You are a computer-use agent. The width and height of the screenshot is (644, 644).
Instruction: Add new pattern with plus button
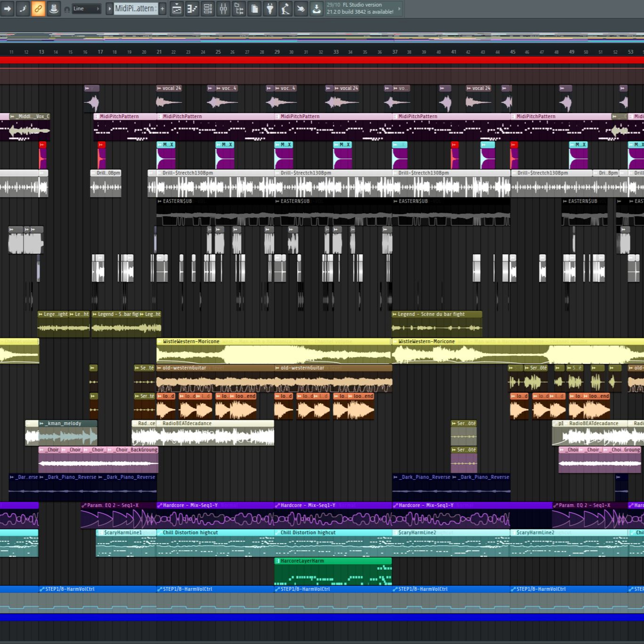point(162,9)
